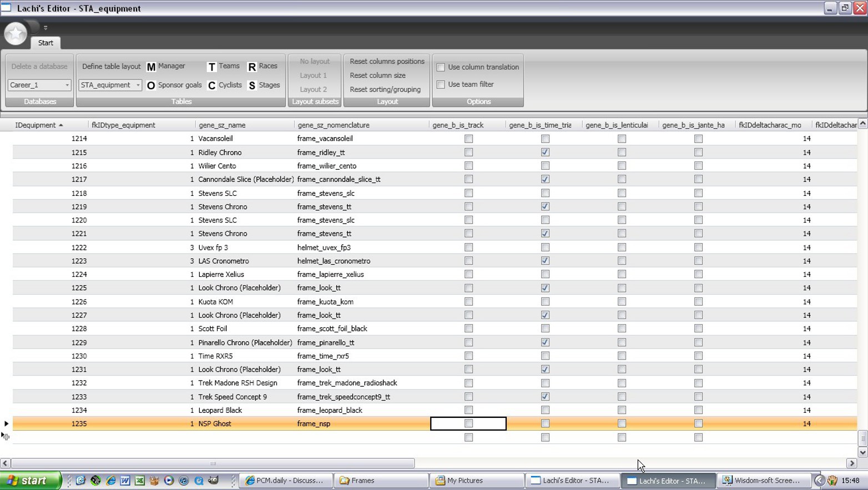The image size is (868, 490).
Task: Uncheck time trial box for Ridley Chrono
Action: [545, 152]
